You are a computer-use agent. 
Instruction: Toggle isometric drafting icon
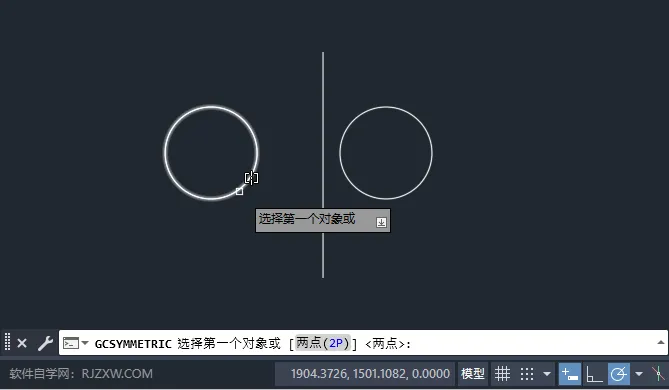pyautogui.click(x=659, y=374)
